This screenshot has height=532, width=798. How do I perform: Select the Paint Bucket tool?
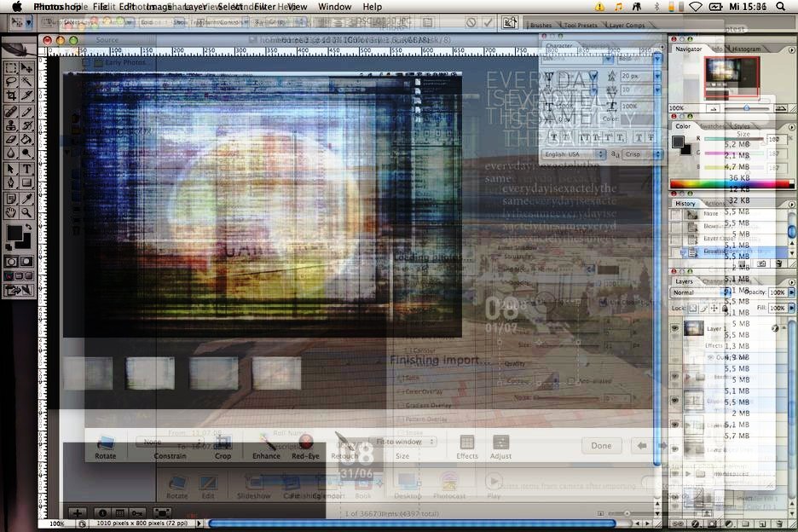click(26, 139)
